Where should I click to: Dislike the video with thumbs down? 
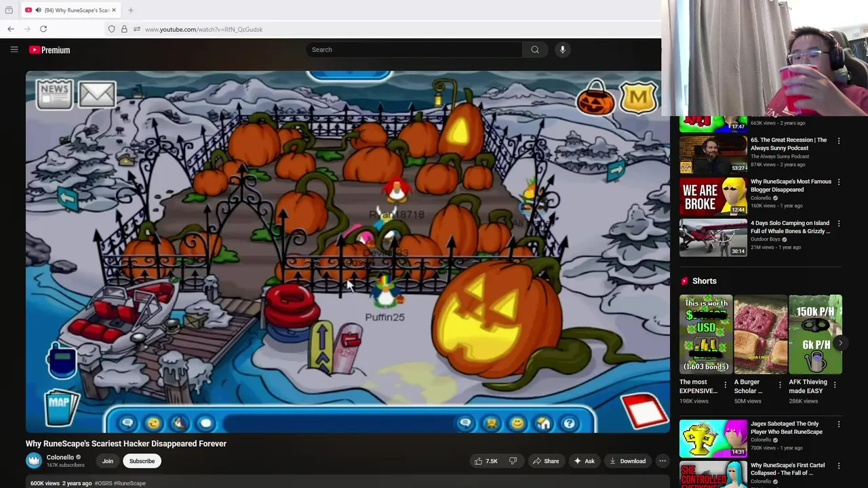click(x=513, y=461)
